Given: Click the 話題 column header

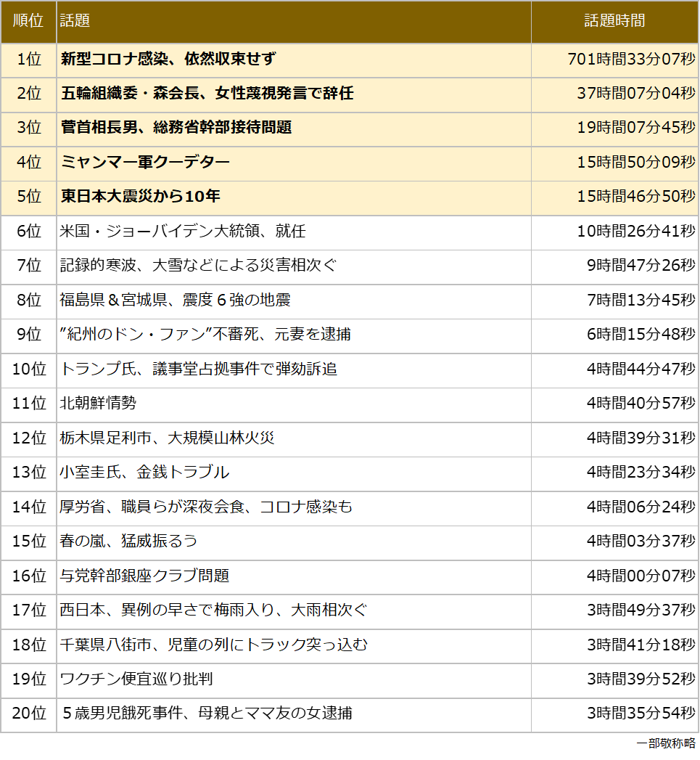Looking at the screenshot, I should (x=75, y=21).
